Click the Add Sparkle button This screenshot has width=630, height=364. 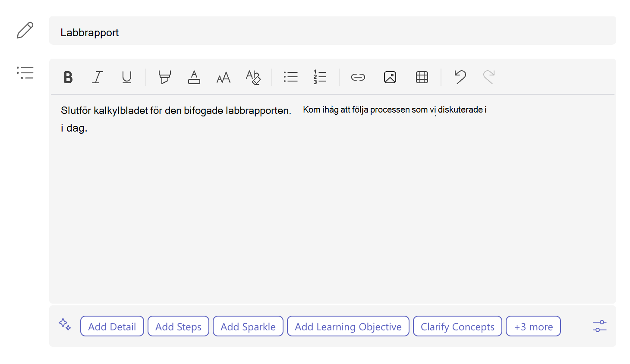click(x=248, y=326)
